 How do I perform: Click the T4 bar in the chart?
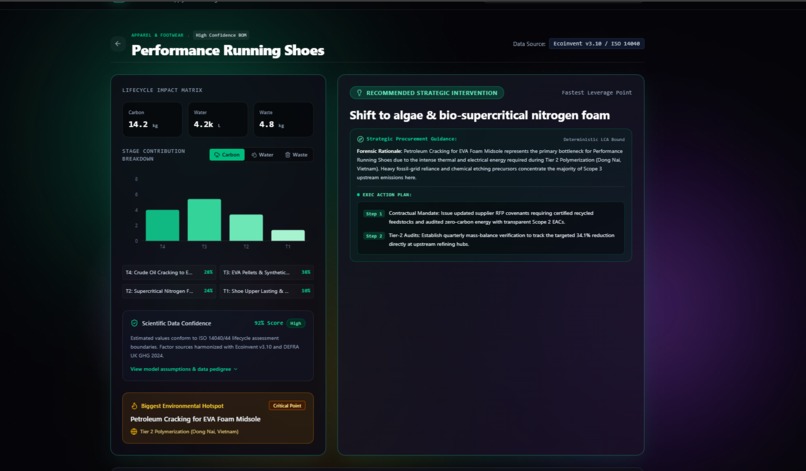pyautogui.click(x=162, y=225)
